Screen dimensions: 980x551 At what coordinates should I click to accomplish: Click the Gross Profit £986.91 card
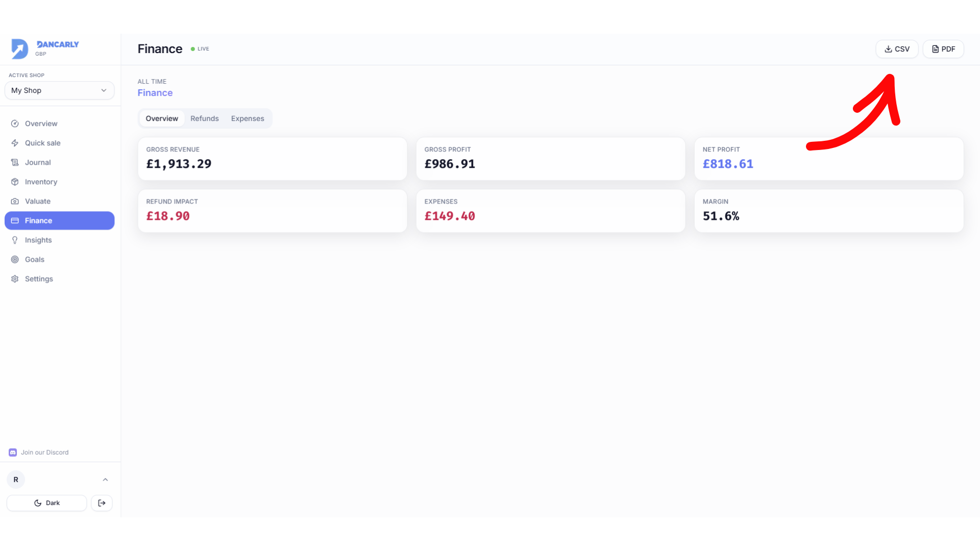coord(550,159)
